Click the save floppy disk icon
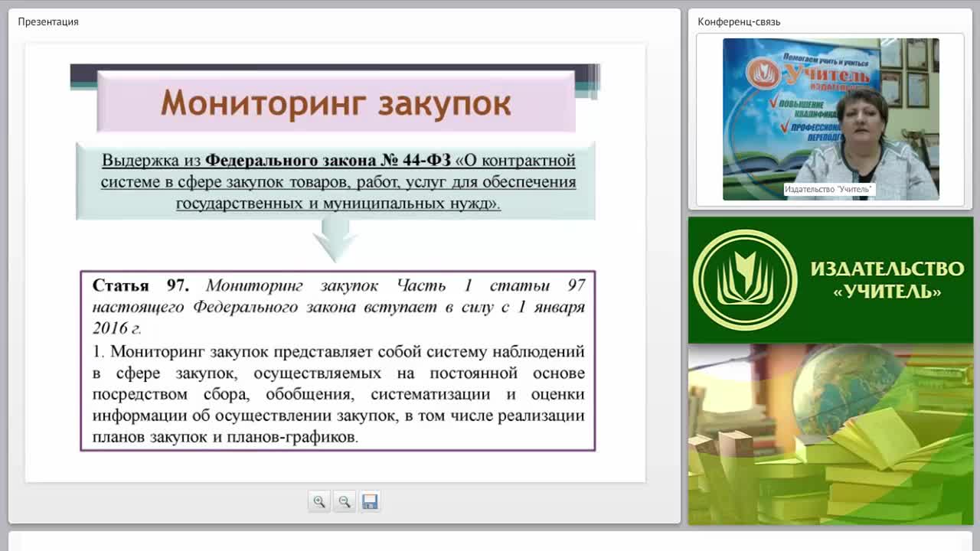 click(x=370, y=501)
